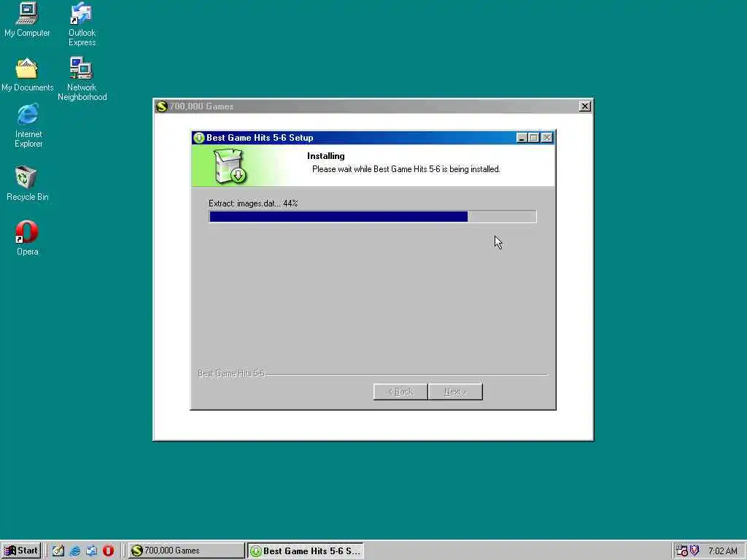Launch Internet Explorer from quick launch
747x560 pixels.
[75, 551]
